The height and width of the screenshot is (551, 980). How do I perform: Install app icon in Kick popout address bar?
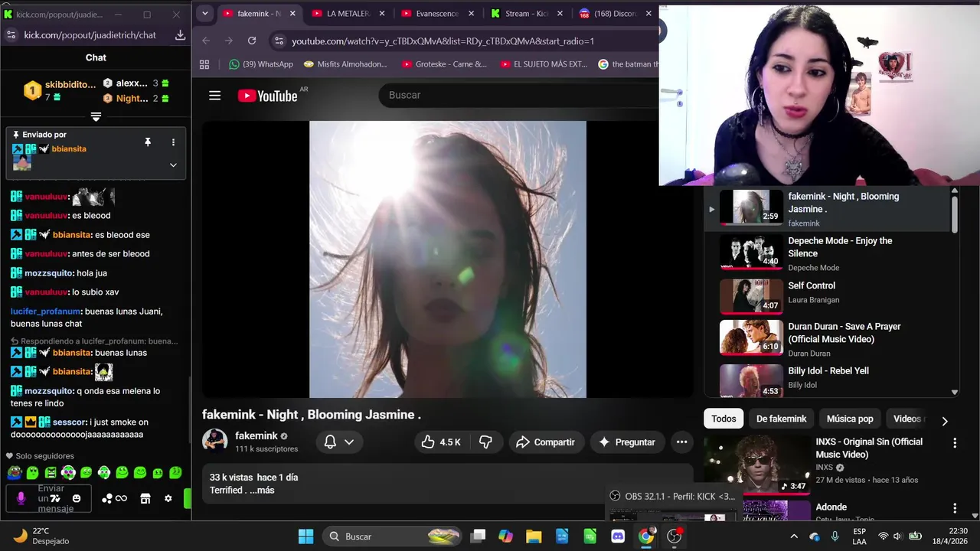tap(180, 35)
